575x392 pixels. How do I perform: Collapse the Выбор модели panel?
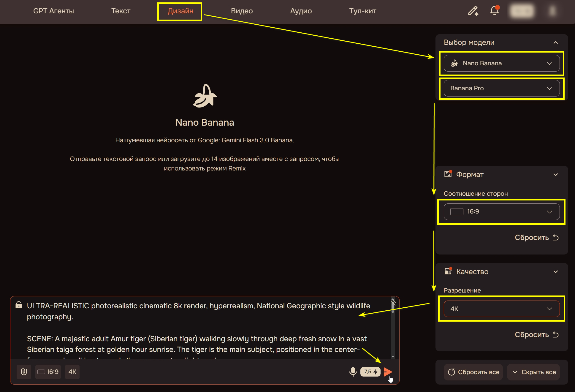tap(556, 42)
